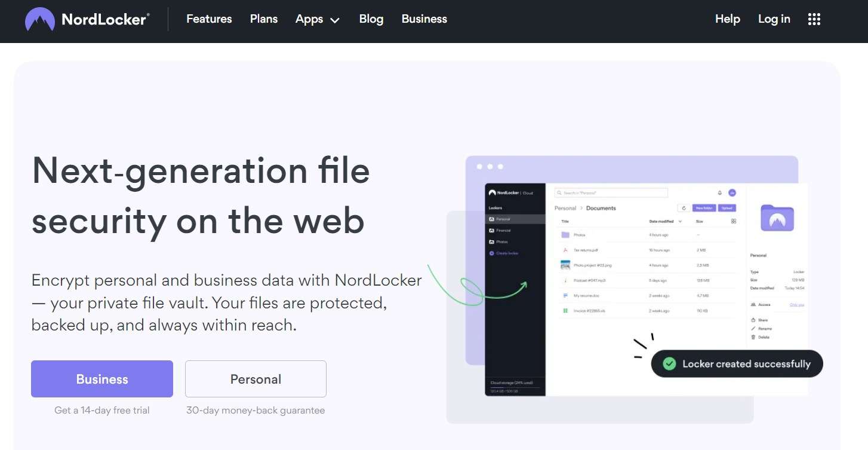This screenshot has width=868, height=450.
Task: Open the Features page
Action: (x=208, y=19)
